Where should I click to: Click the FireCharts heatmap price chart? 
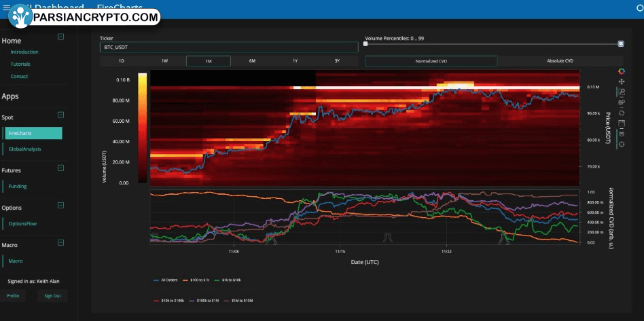pos(365,128)
